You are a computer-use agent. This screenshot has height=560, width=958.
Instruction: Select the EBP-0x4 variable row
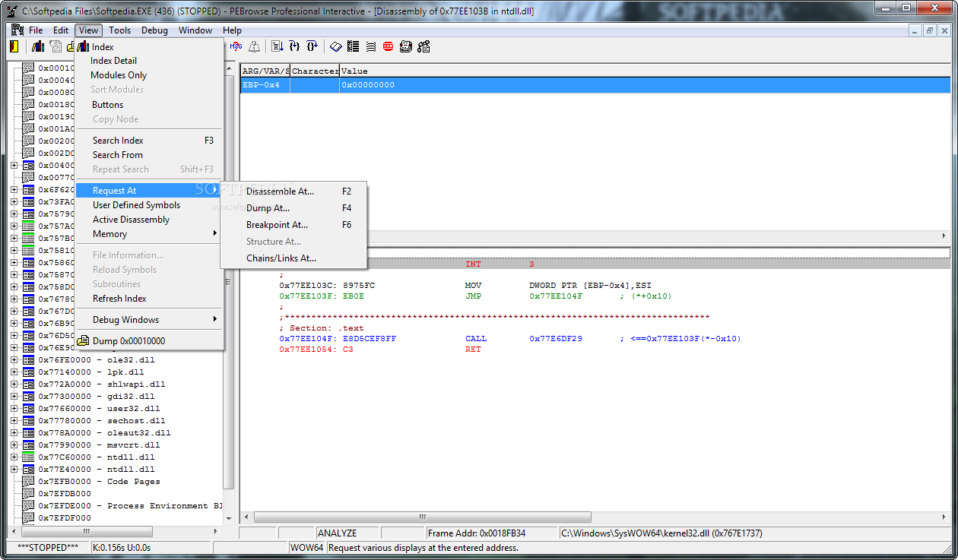[595, 85]
